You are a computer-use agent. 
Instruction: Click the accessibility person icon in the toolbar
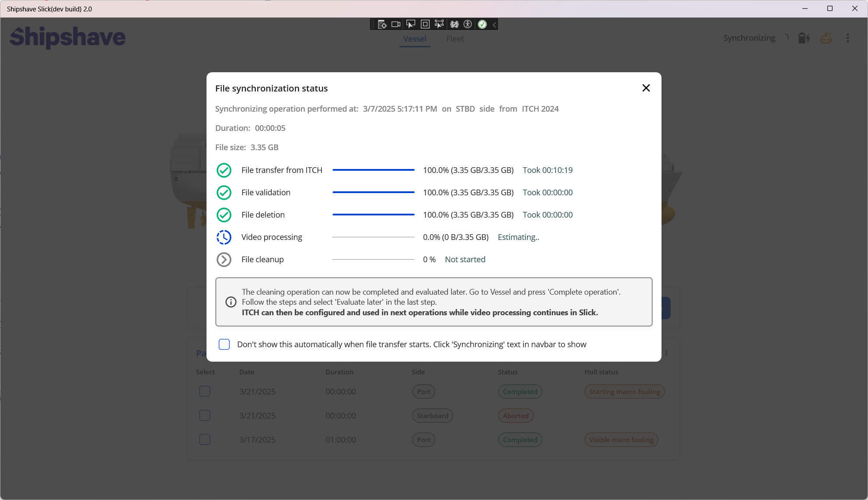coord(468,24)
